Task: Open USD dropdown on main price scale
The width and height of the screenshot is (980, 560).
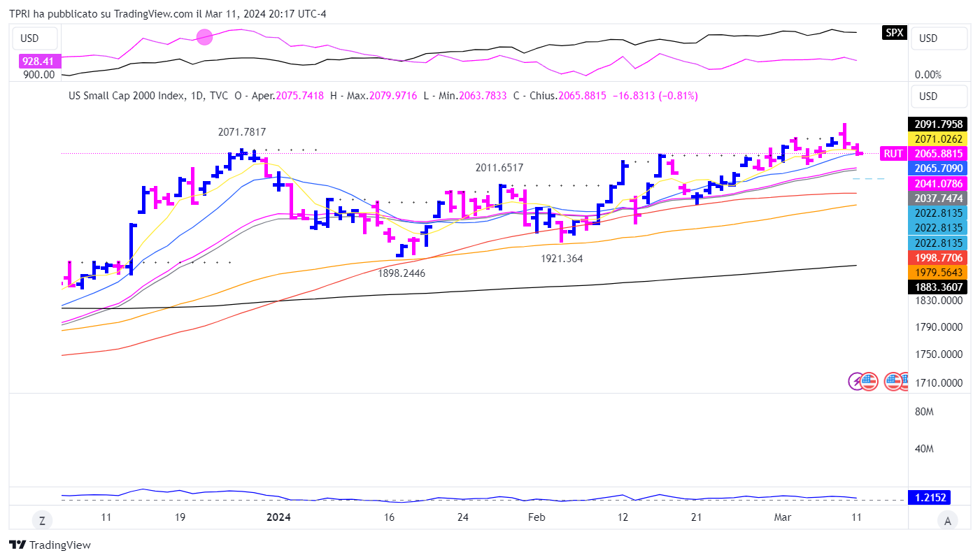Action: [938, 96]
